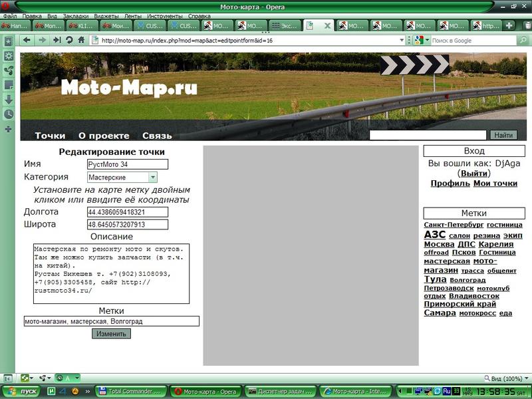Click inside the Описание text area
This screenshot has height=399, width=532.
click(111, 273)
